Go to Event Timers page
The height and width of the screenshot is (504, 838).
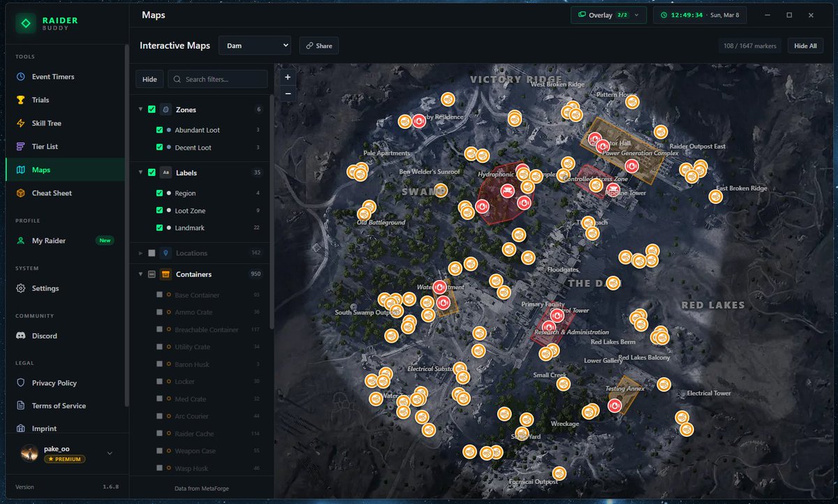click(66, 77)
